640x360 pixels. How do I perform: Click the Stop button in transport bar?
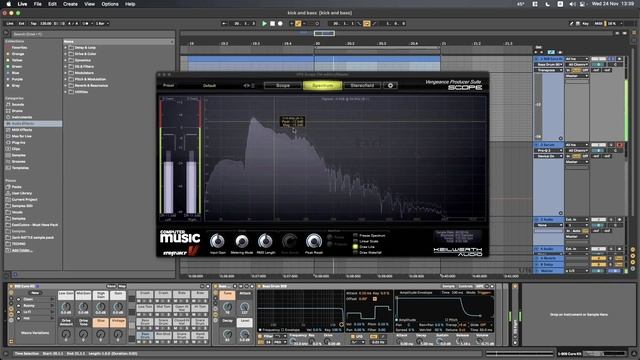click(272, 24)
